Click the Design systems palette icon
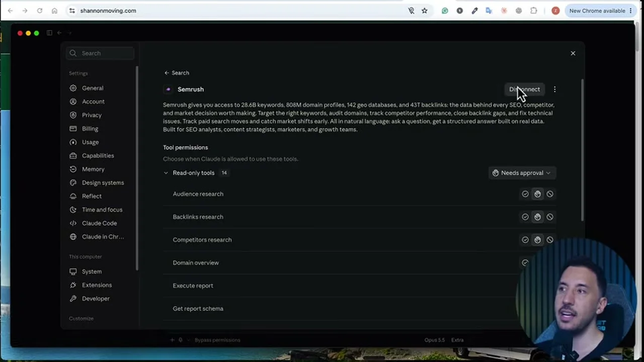Image resolution: width=644 pixels, height=362 pixels. (x=73, y=183)
